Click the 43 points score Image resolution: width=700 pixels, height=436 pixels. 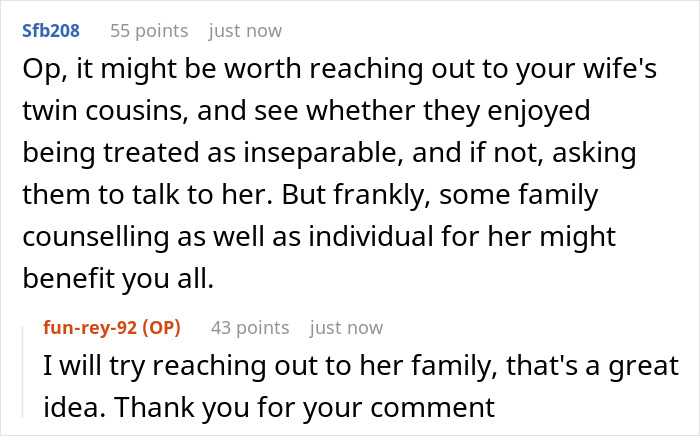click(x=250, y=327)
